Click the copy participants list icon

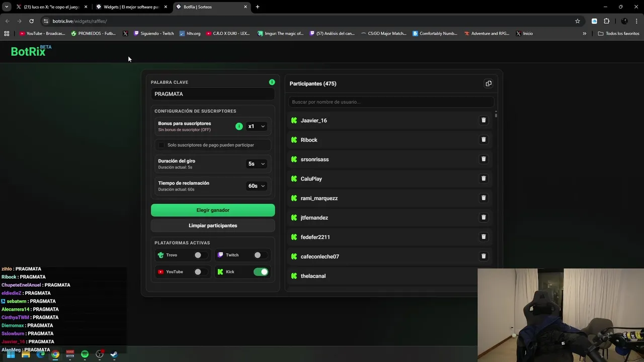[488, 83]
